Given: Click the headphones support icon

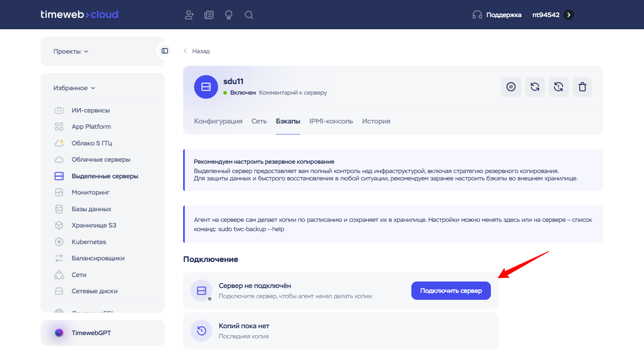Looking at the screenshot, I should click(477, 15).
